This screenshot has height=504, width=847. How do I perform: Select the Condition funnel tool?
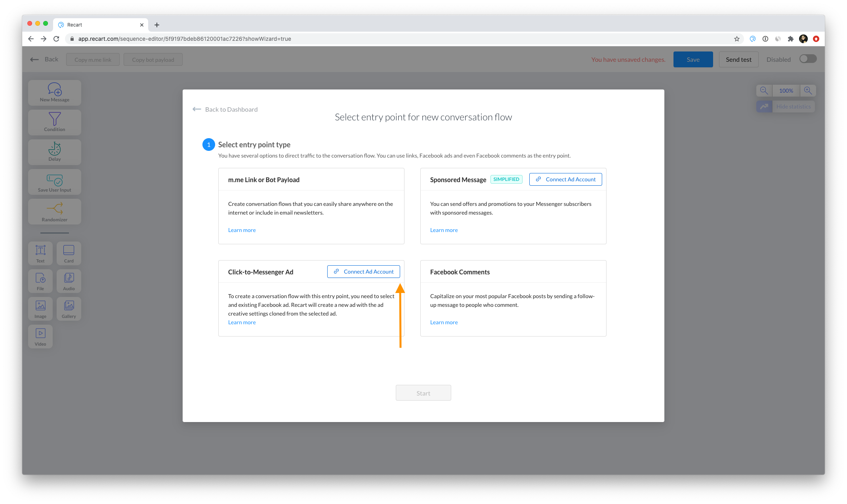(55, 122)
